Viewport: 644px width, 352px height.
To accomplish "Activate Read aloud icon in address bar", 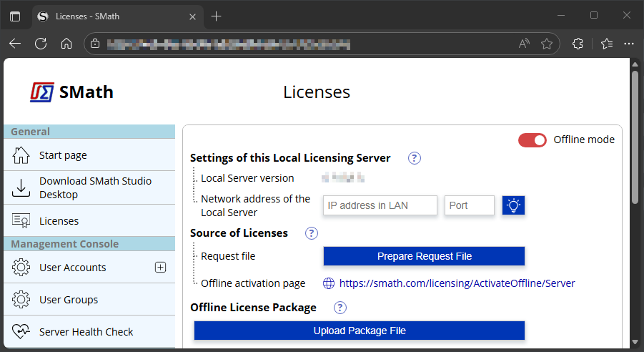I will click(x=524, y=44).
